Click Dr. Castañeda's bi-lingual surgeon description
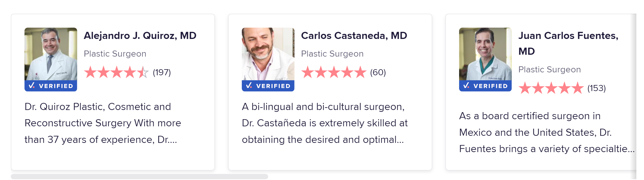Screen dimensions: 644x180 click(x=325, y=123)
